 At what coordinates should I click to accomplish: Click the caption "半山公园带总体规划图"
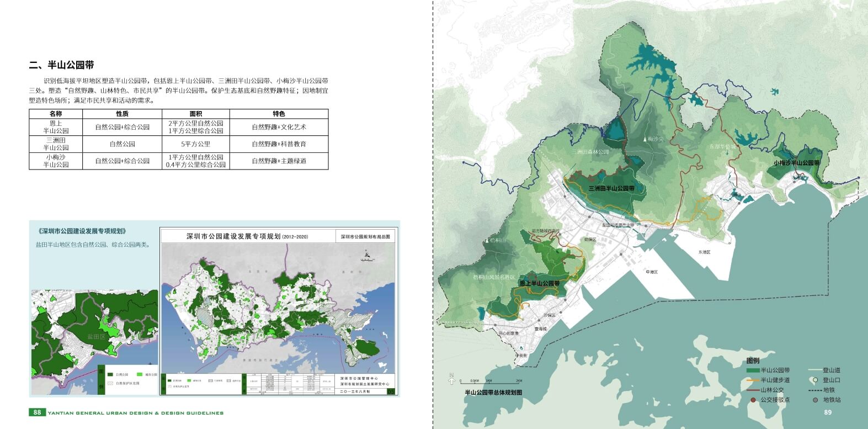(493, 393)
